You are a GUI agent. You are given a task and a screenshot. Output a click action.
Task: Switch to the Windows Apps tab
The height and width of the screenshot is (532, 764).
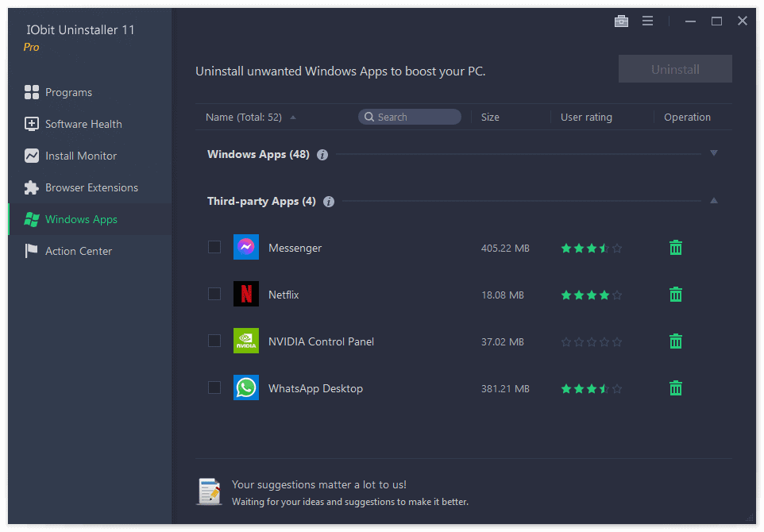(x=82, y=219)
